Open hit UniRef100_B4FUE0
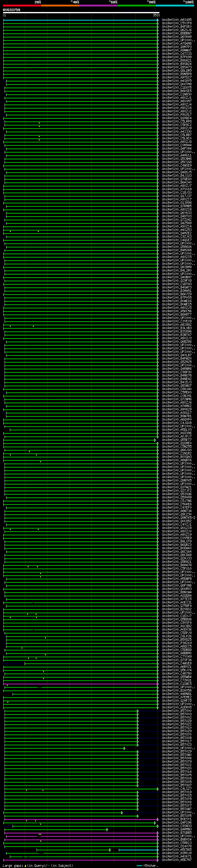Screen dimensions: 197x868 pyautogui.click(x=177, y=26)
